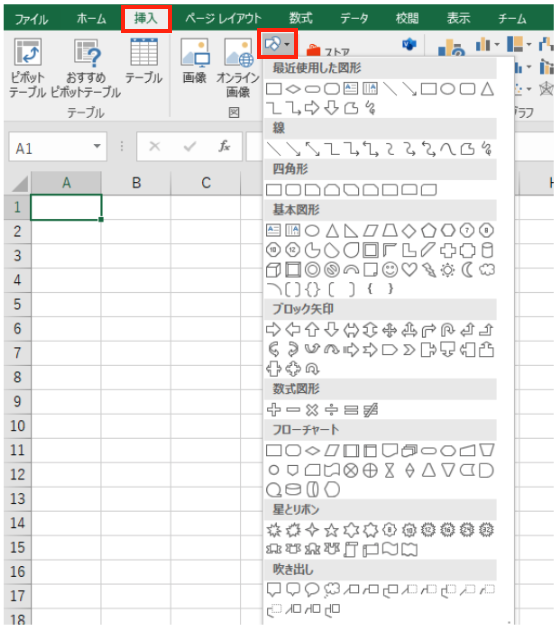Screen dimensions: 559x630
Task: Click the formula bar confirm checkmark
Action: 189,146
